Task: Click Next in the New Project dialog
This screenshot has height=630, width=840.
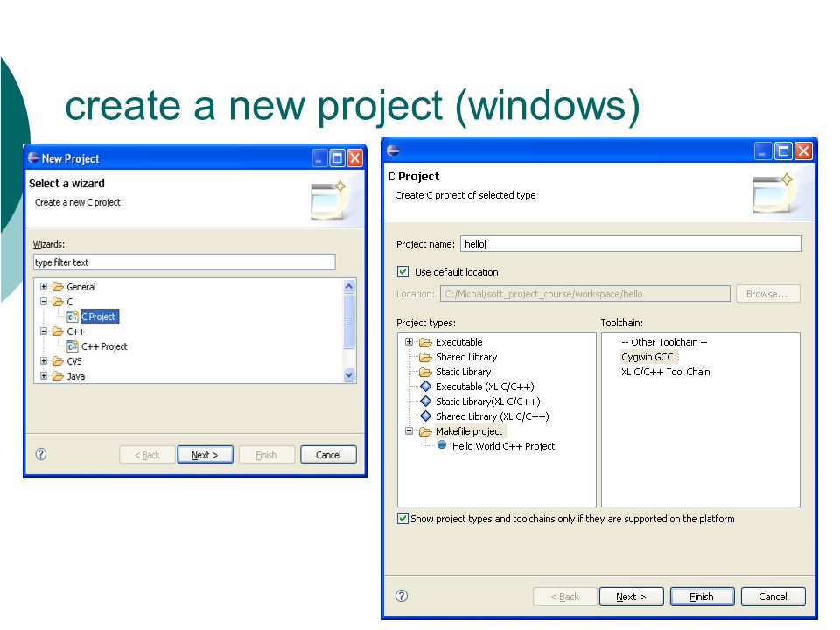Action: click(205, 455)
